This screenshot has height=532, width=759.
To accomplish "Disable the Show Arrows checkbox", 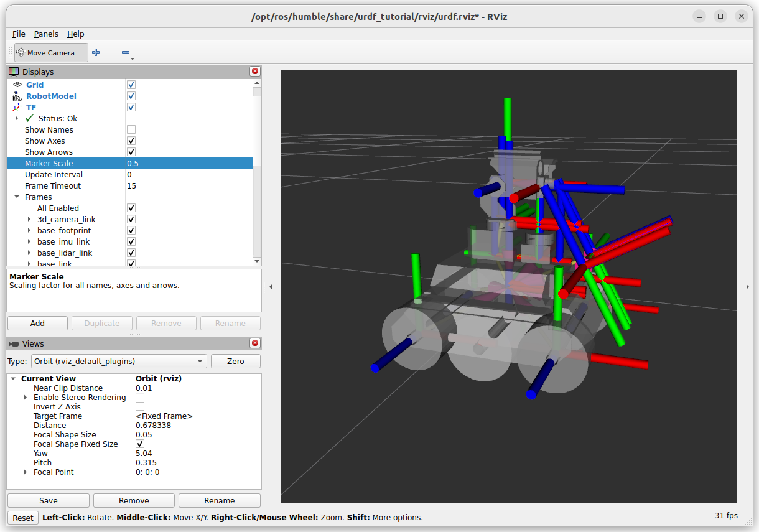I will click(131, 152).
